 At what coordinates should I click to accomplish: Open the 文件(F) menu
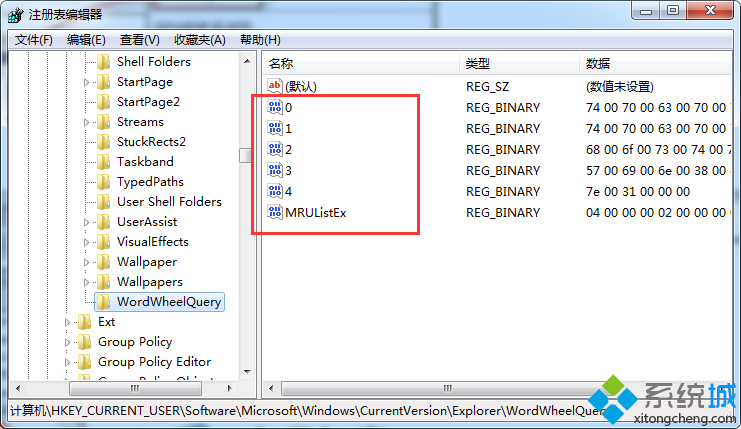click(x=34, y=40)
